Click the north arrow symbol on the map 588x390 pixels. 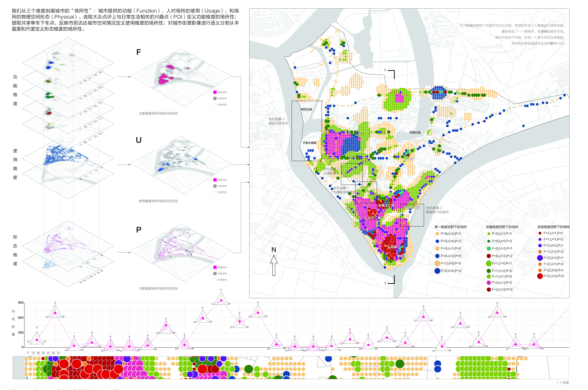(x=274, y=265)
